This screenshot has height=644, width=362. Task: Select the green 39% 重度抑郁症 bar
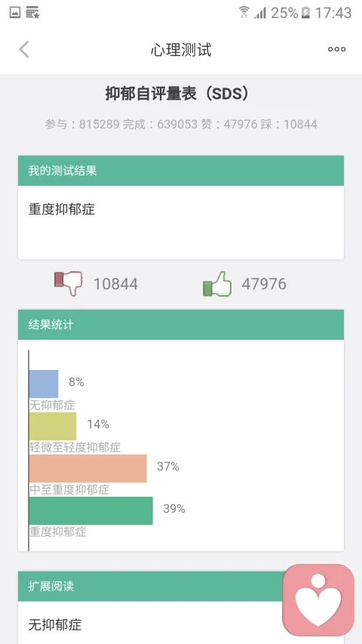point(90,510)
